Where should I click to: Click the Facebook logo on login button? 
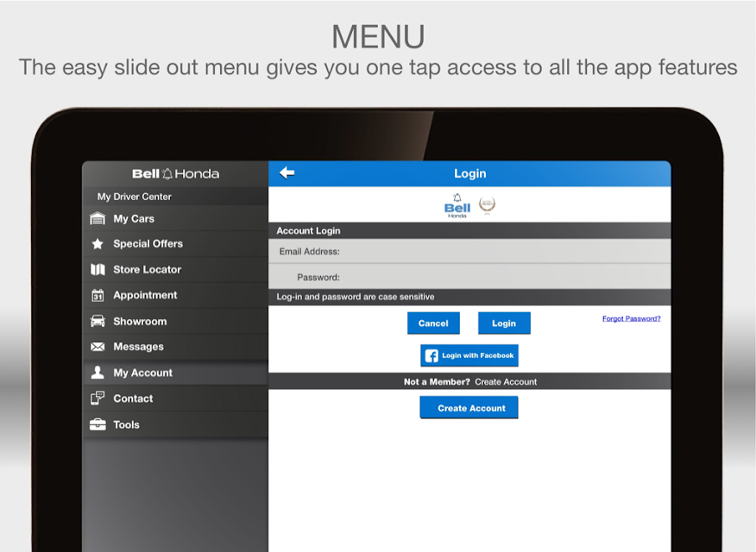[432, 356]
